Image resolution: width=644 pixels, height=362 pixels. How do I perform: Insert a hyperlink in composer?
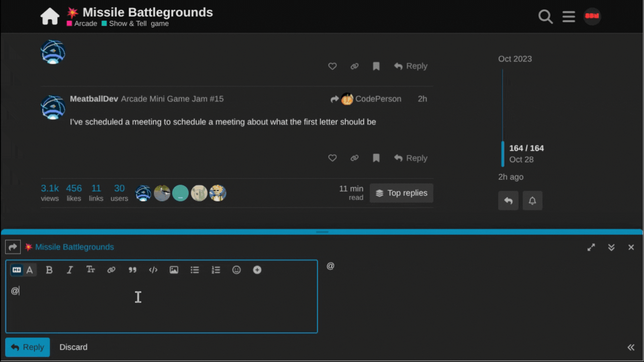[x=111, y=270]
